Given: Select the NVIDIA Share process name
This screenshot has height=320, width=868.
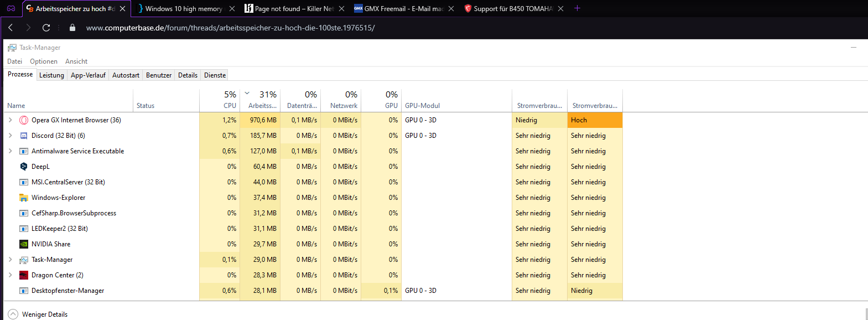Looking at the screenshot, I should click(x=51, y=244).
